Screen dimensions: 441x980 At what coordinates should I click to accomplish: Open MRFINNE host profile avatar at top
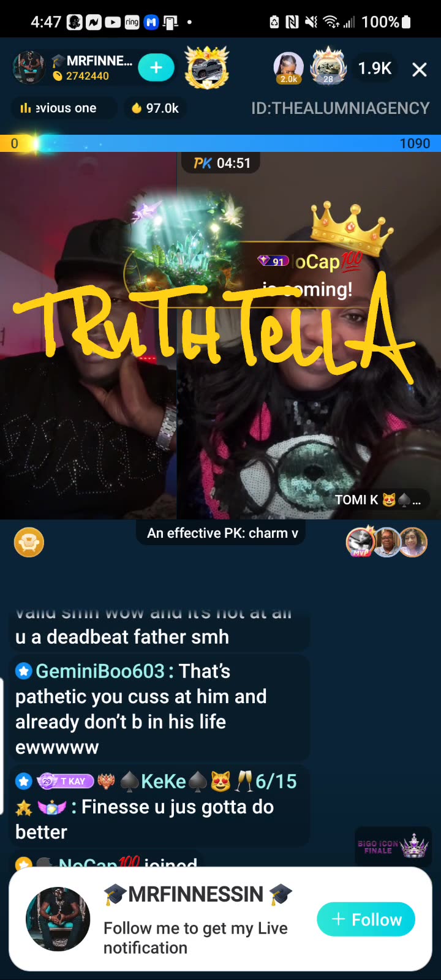[x=29, y=67]
